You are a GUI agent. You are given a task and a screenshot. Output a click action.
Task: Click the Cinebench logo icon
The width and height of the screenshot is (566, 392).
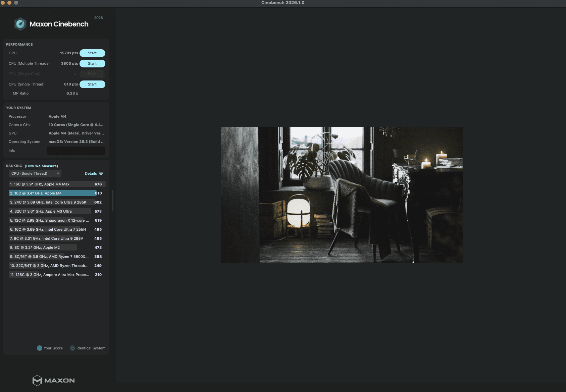(x=20, y=24)
